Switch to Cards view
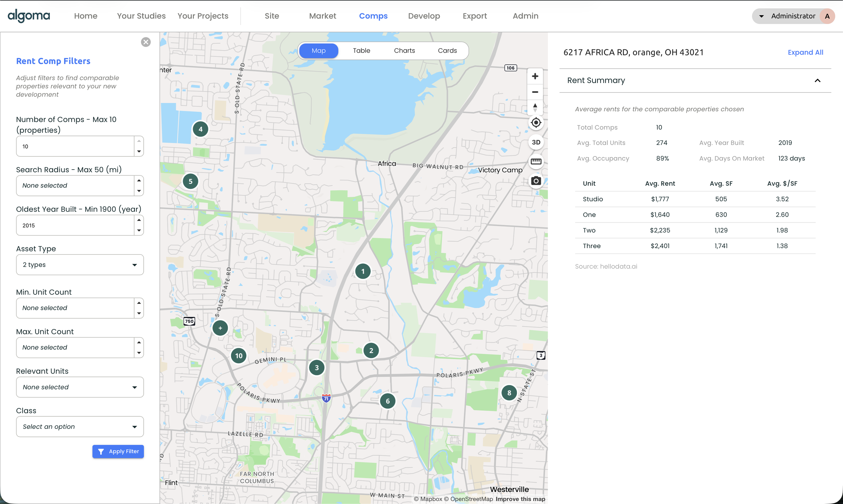 coord(447,50)
